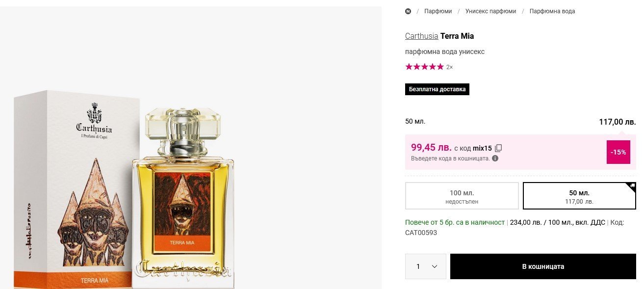This screenshot has height=289, width=644.
Task: Select the 100 мл. size option
Action: (462, 196)
